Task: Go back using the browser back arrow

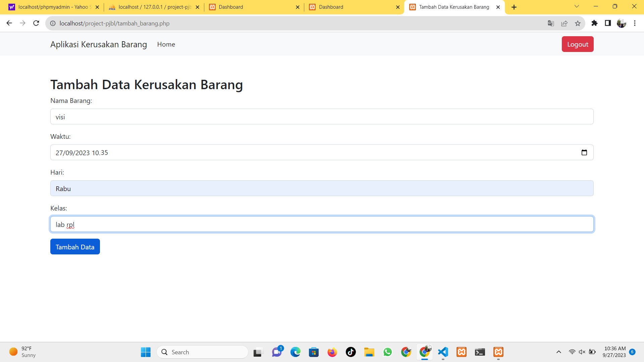Action: (9, 23)
